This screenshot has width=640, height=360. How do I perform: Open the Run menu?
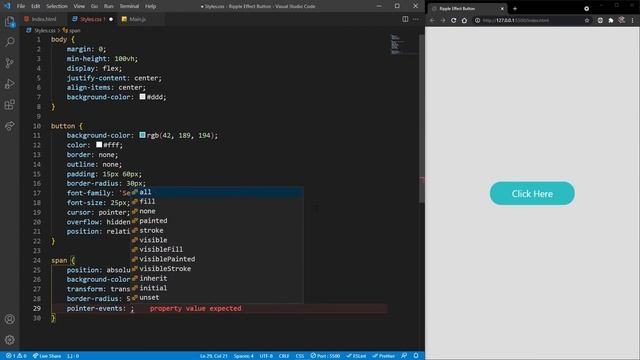[109, 6]
